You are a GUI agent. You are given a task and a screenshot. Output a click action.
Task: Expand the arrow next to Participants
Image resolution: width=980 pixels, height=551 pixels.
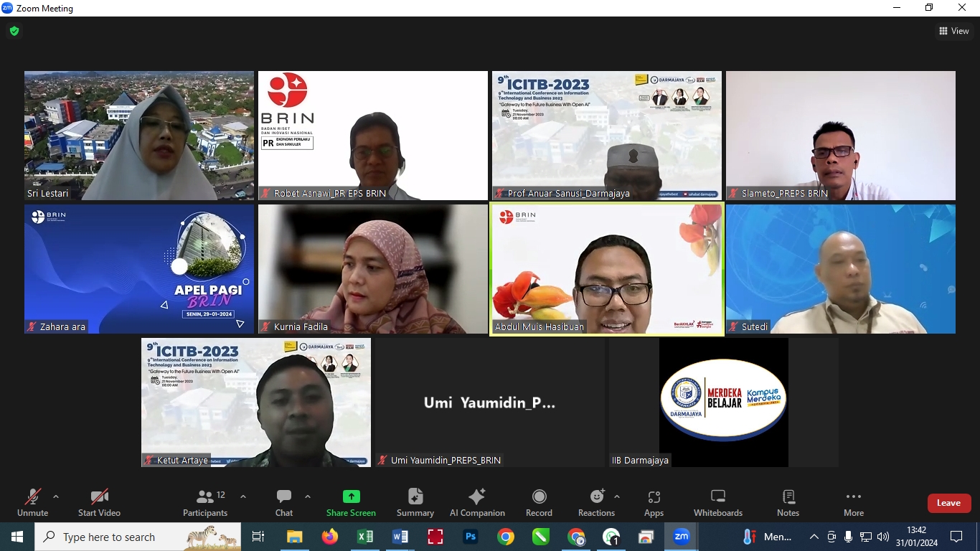tap(242, 496)
